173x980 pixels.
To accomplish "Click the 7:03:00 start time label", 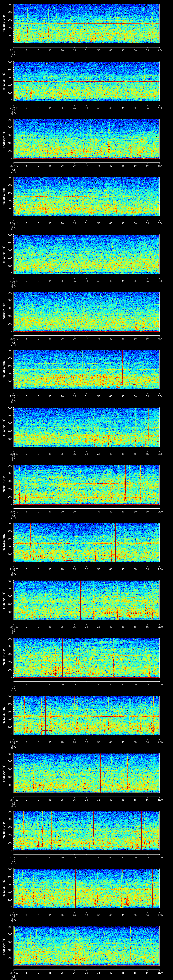I will 14,165.
